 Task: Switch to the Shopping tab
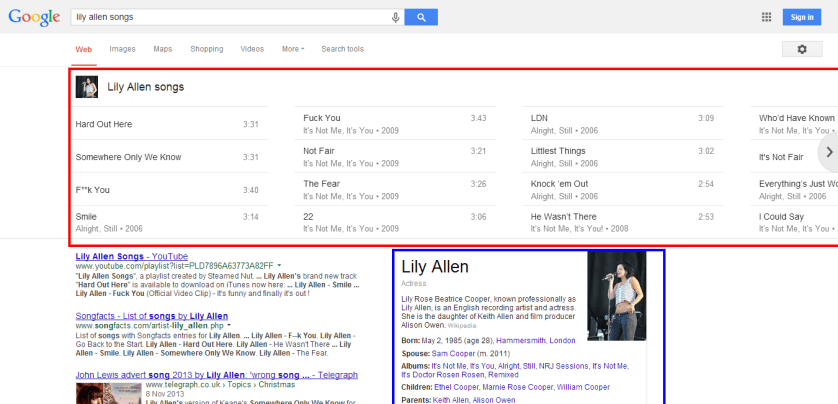(x=207, y=49)
